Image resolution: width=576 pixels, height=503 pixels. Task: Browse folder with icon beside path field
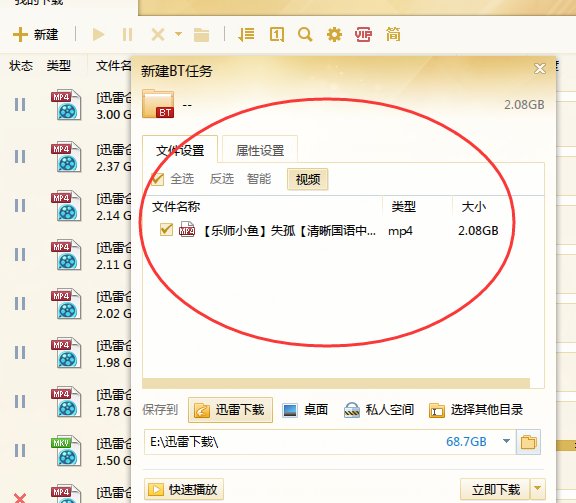coord(528,442)
